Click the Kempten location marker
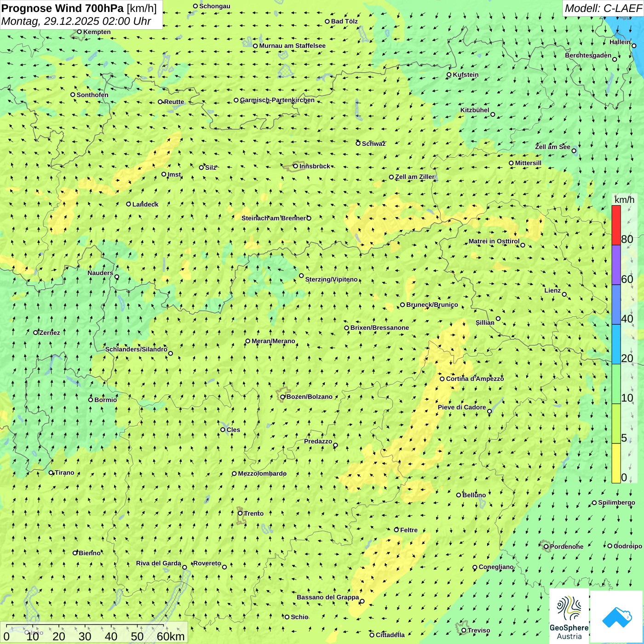This screenshot has height=644, width=644. coord(79,32)
